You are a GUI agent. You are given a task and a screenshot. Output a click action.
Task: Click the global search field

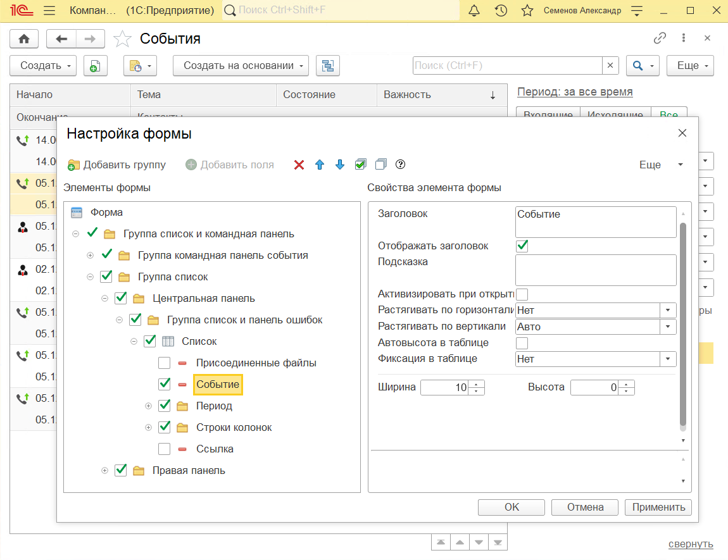(x=341, y=10)
